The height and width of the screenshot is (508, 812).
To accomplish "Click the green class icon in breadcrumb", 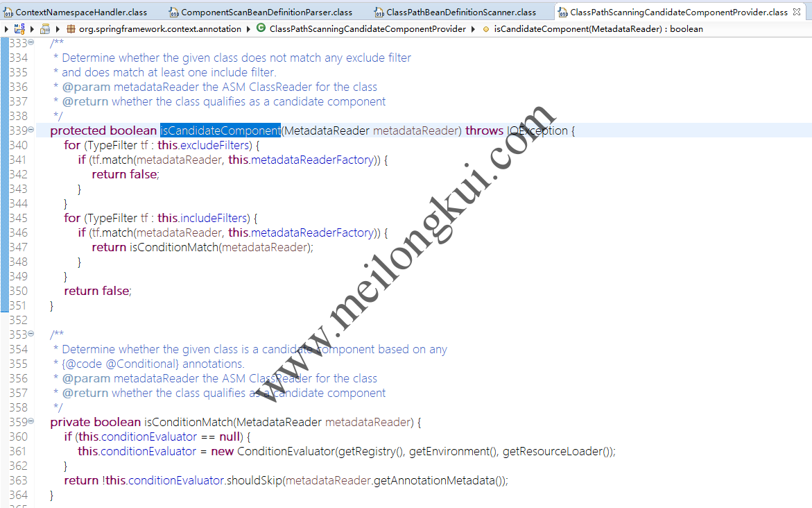I will [261, 28].
